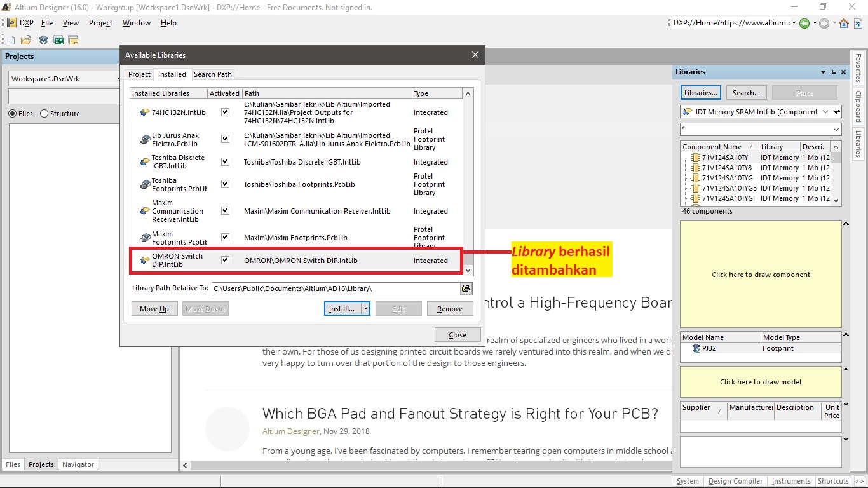Screen dimensions: 868x488
Task: Click the OMRON Switch DIP.IntLib icon
Action: coord(145,261)
